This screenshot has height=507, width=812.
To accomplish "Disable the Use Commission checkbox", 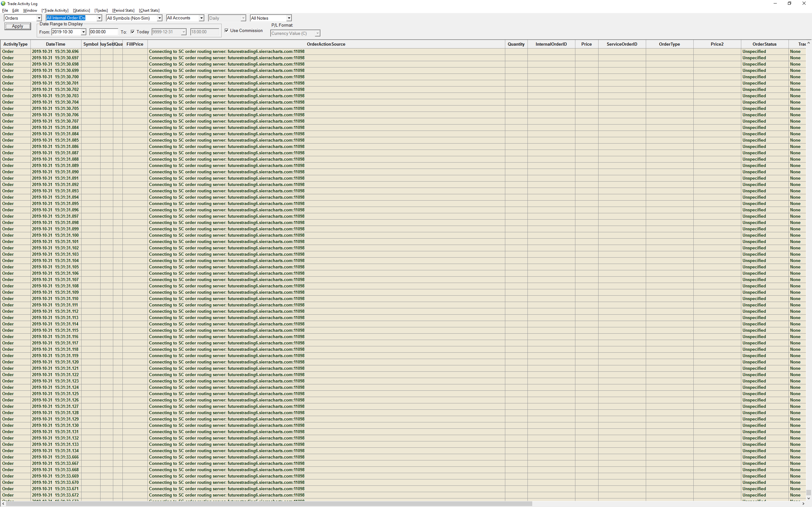I will (x=226, y=30).
